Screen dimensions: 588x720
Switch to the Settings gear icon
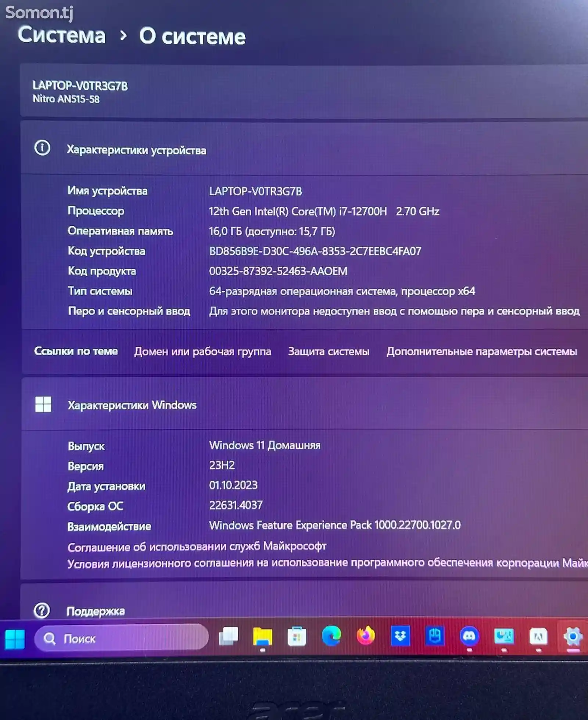573,637
